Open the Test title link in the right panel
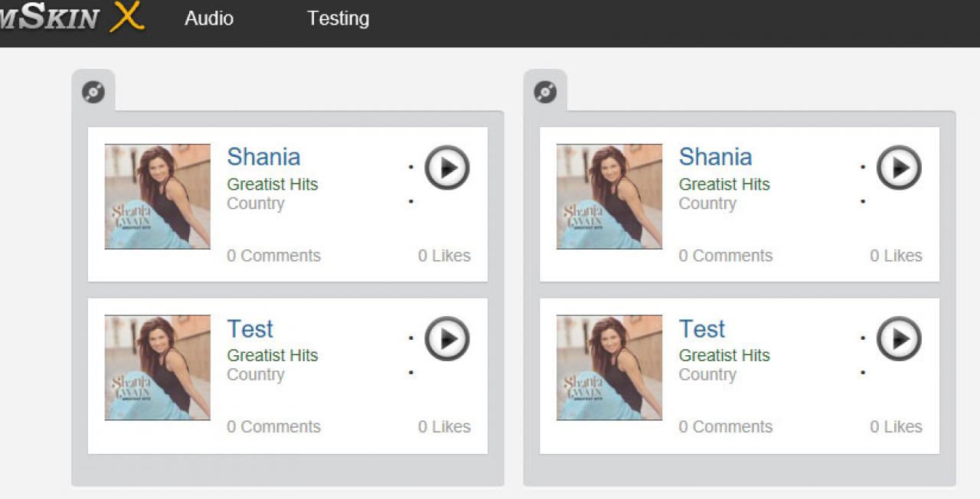980x499 pixels. 701,329
